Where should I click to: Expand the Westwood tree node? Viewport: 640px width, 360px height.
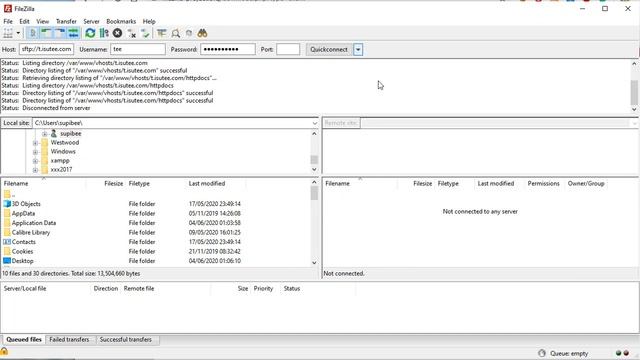pos(36,143)
